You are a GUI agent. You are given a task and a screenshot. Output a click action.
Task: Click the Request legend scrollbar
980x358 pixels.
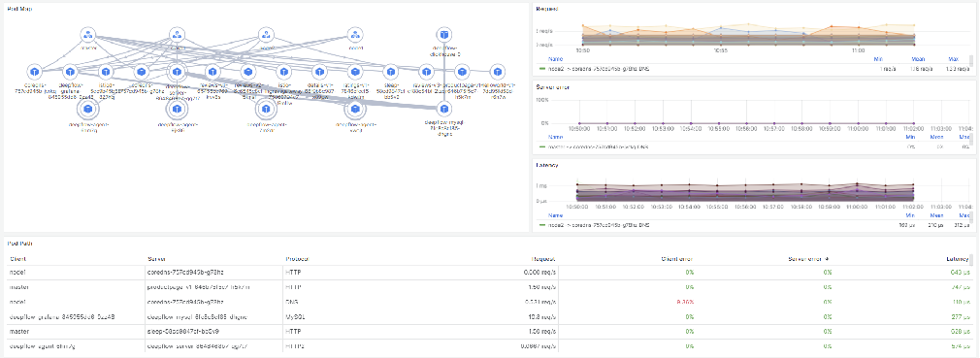[970, 60]
